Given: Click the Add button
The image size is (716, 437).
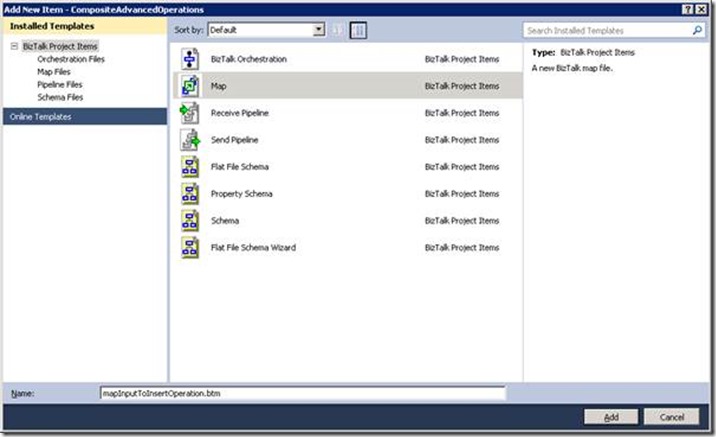Looking at the screenshot, I should (x=611, y=417).
